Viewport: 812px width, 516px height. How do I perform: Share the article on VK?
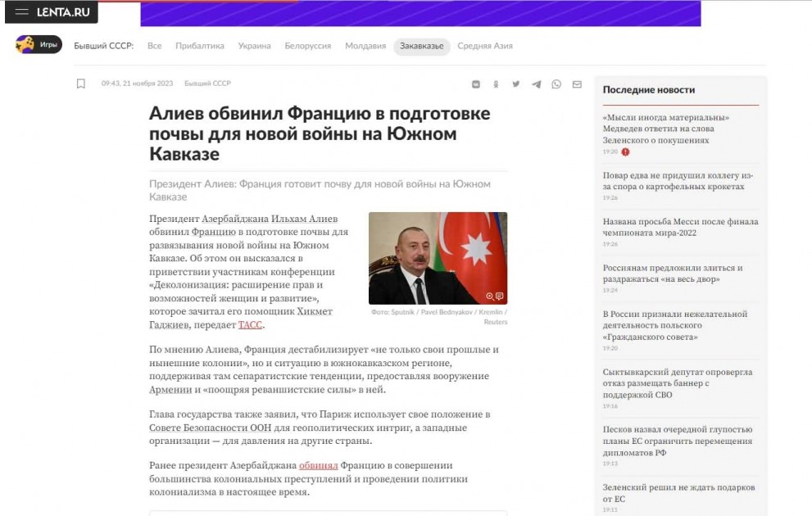pyautogui.click(x=475, y=83)
